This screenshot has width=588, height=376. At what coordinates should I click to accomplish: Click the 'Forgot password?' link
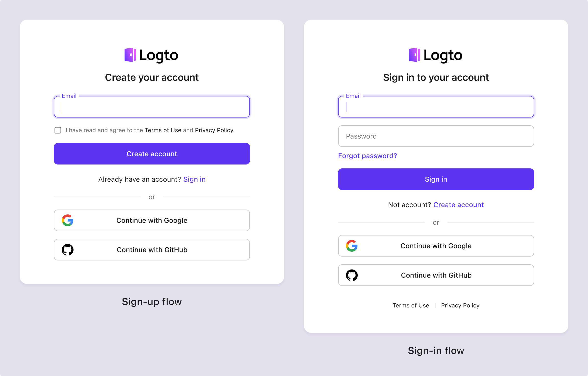tap(367, 155)
